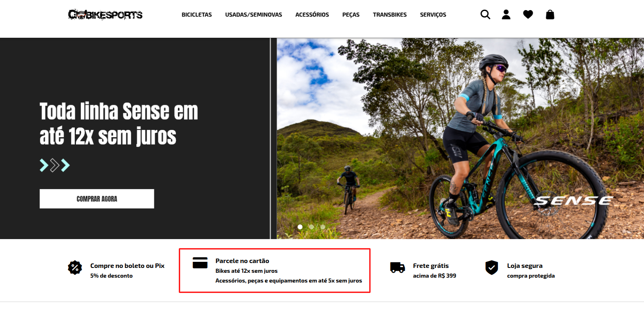Open the search magnifier icon
The height and width of the screenshot is (315, 644).
pos(485,15)
